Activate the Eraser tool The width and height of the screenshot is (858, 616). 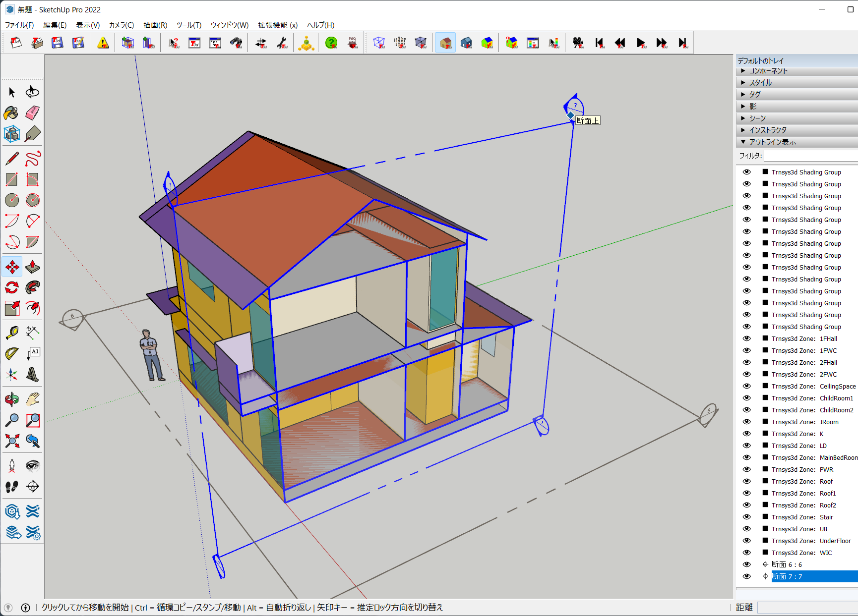point(32,113)
